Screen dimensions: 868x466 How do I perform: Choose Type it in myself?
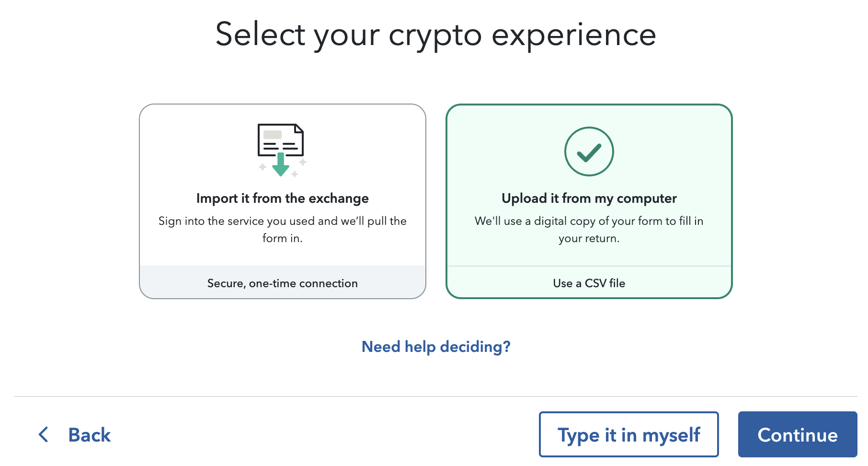pyautogui.click(x=628, y=434)
